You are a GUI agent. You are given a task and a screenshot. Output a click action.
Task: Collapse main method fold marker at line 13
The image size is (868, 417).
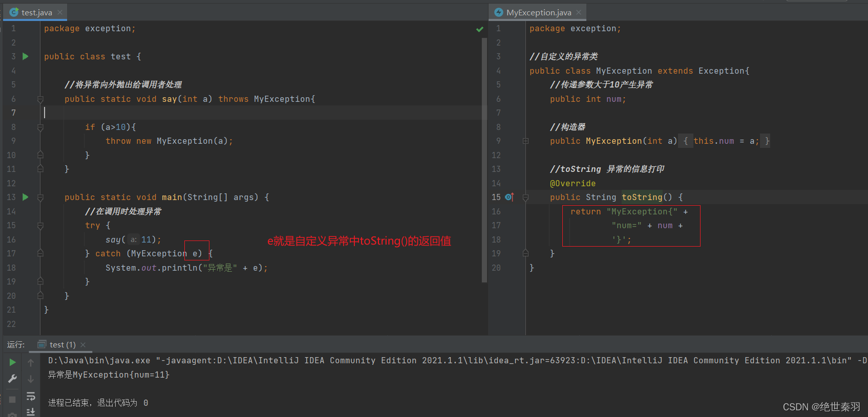pos(40,197)
